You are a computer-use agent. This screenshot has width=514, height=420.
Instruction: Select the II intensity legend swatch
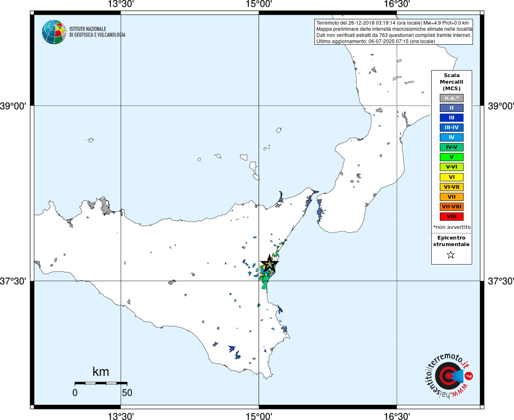[x=452, y=108]
